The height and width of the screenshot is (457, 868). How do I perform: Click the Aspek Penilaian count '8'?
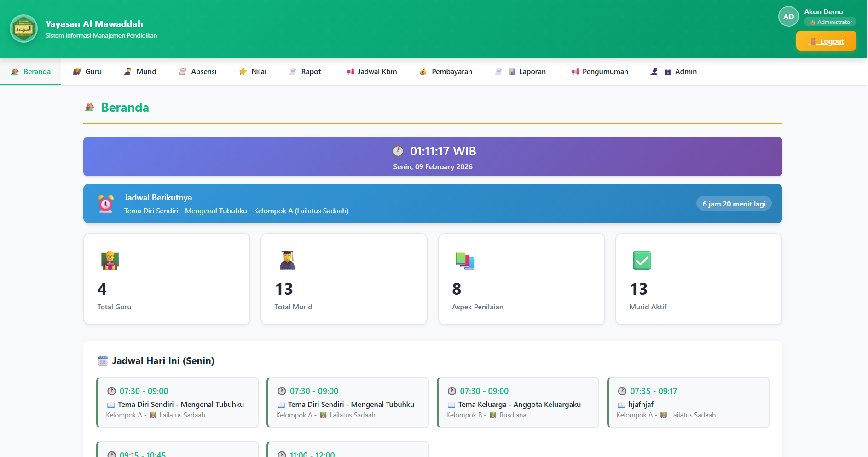457,289
